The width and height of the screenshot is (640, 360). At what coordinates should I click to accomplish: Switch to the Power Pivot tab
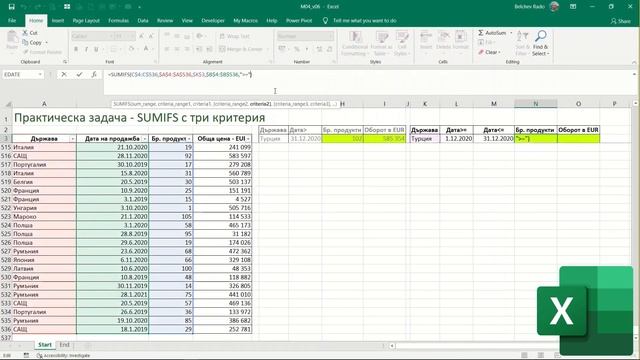pos(299,20)
